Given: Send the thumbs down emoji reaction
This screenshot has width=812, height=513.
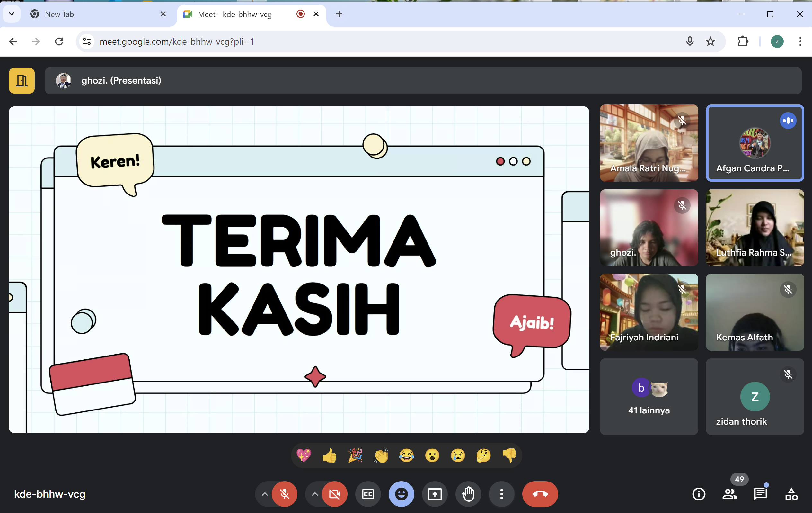Looking at the screenshot, I should (509, 456).
